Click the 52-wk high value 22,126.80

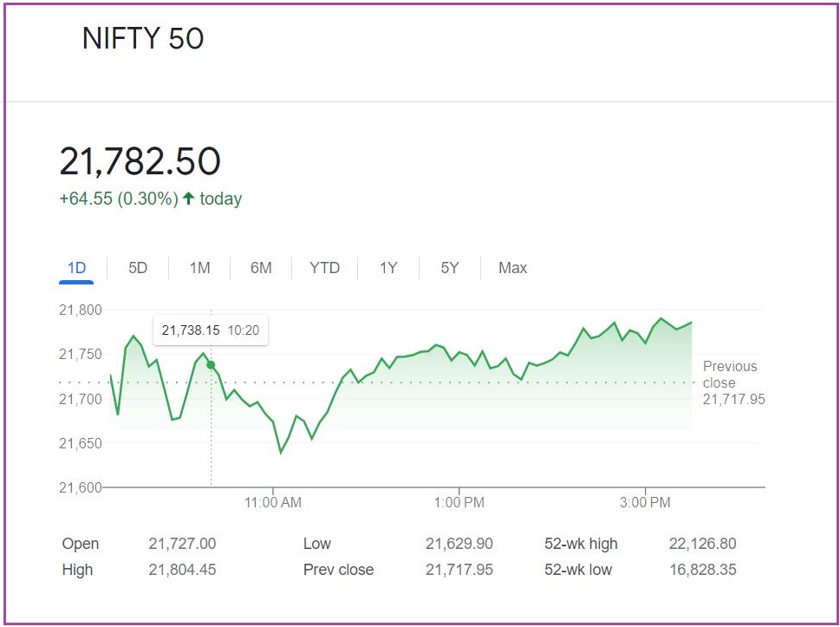(702, 544)
